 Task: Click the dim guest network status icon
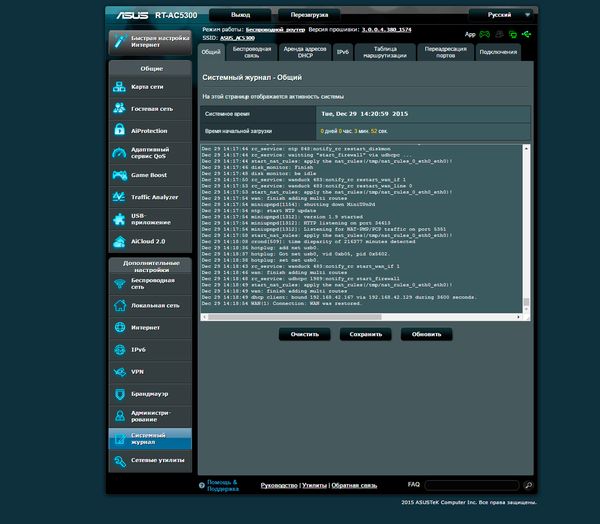pos(499,34)
